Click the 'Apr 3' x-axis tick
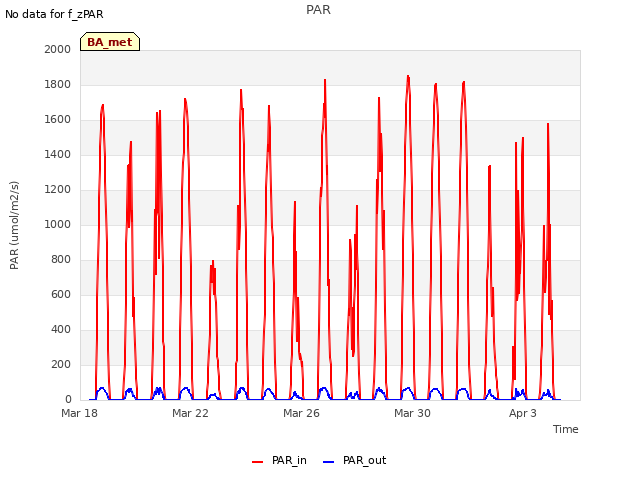640x480 pixels. click(x=523, y=413)
